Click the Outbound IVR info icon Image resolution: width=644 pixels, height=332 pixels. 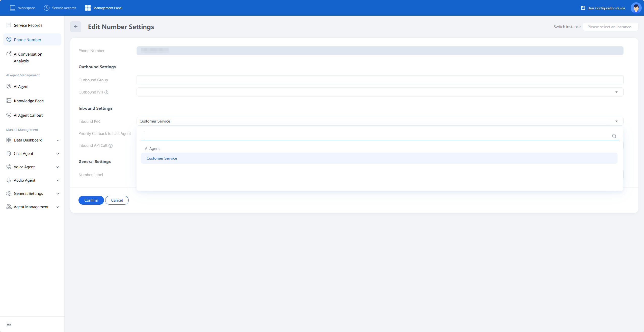[x=106, y=92]
